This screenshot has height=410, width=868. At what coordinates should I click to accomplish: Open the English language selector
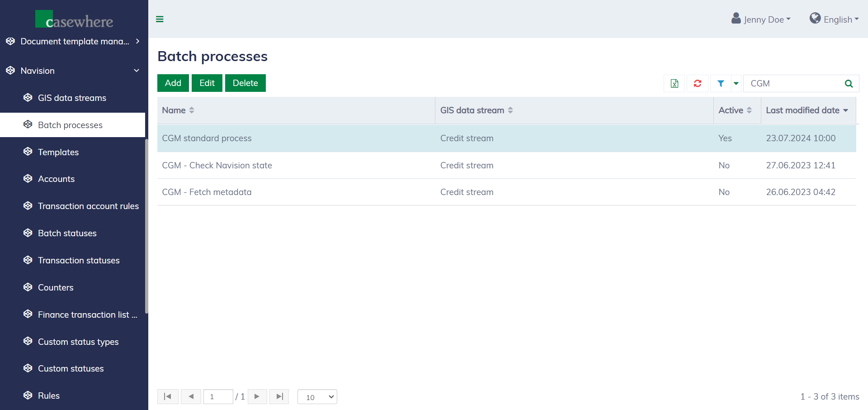click(834, 19)
